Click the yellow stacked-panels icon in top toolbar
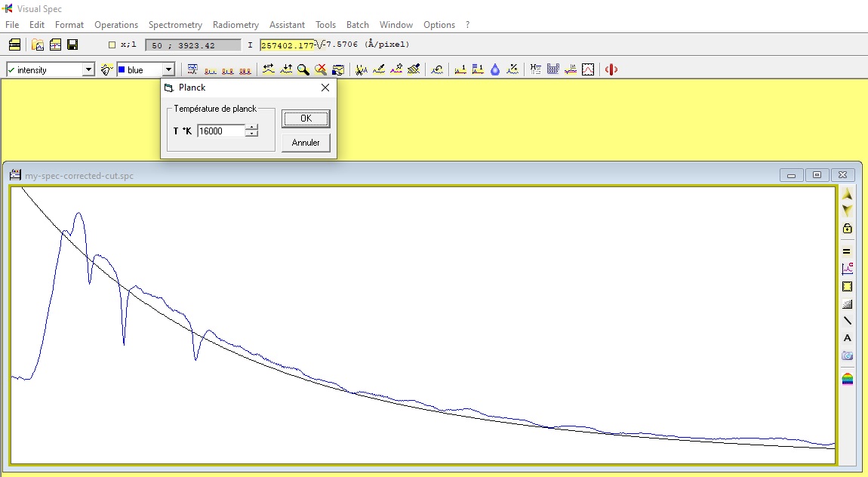This screenshot has width=868, height=477. [15, 45]
